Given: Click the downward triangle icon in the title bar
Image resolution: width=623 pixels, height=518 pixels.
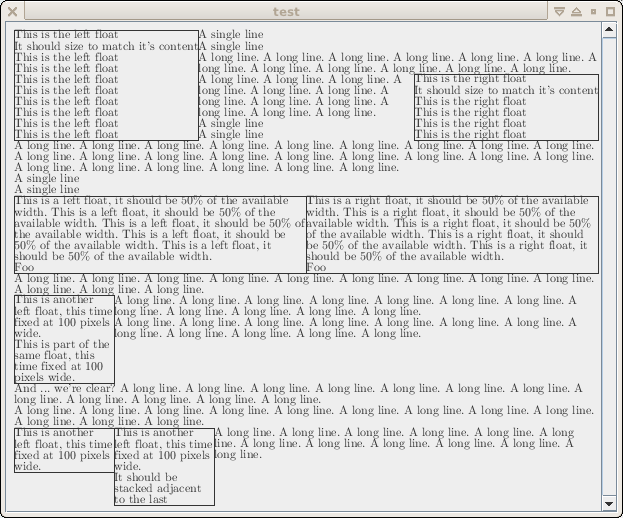Looking at the screenshot, I should coord(559,12).
